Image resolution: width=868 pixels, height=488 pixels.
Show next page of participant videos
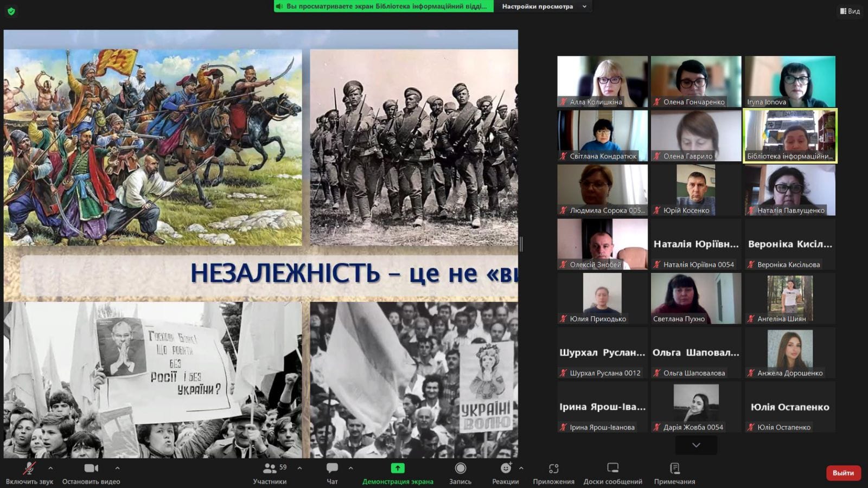696,445
